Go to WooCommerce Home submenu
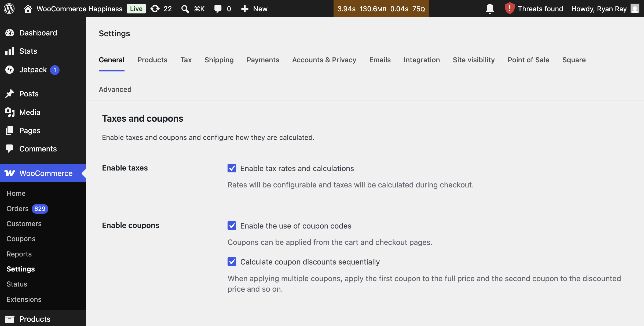The height and width of the screenshot is (326, 644). [16, 193]
